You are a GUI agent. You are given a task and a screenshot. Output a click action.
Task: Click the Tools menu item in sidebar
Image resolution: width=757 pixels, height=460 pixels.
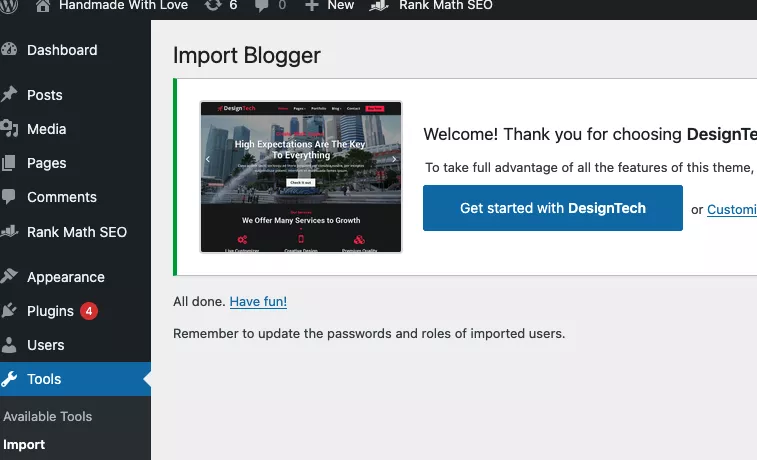coord(44,379)
